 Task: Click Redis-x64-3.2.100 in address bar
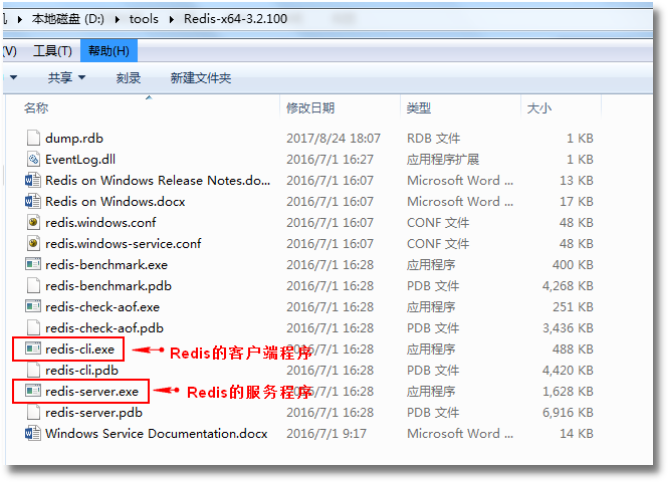click(235, 19)
